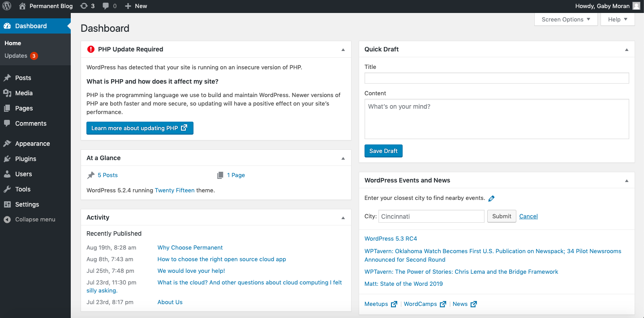Screen dimensions: 644x318
Task: Click the Plugins plug icon in sidebar
Action: pyautogui.click(x=7, y=159)
